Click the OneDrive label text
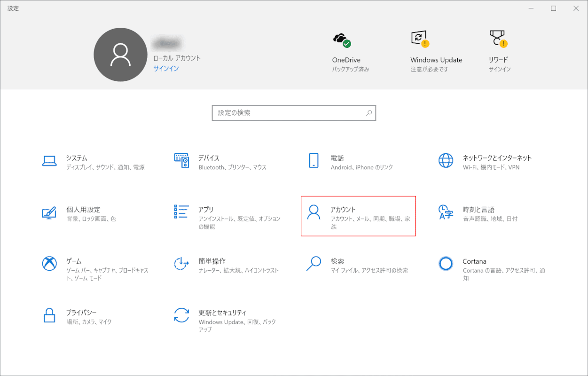588x376 pixels. point(346,60)
